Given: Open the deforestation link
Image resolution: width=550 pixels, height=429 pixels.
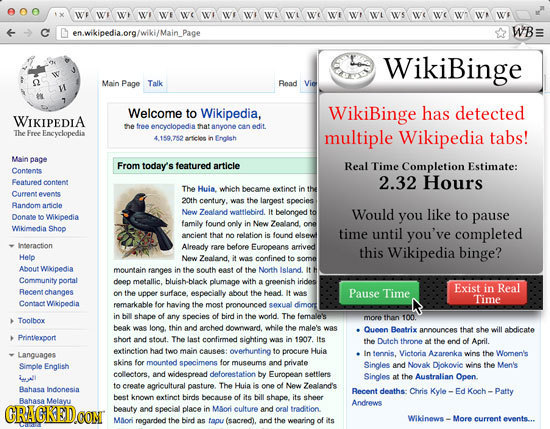Looking at the screenshot, I should coord(233,374).
